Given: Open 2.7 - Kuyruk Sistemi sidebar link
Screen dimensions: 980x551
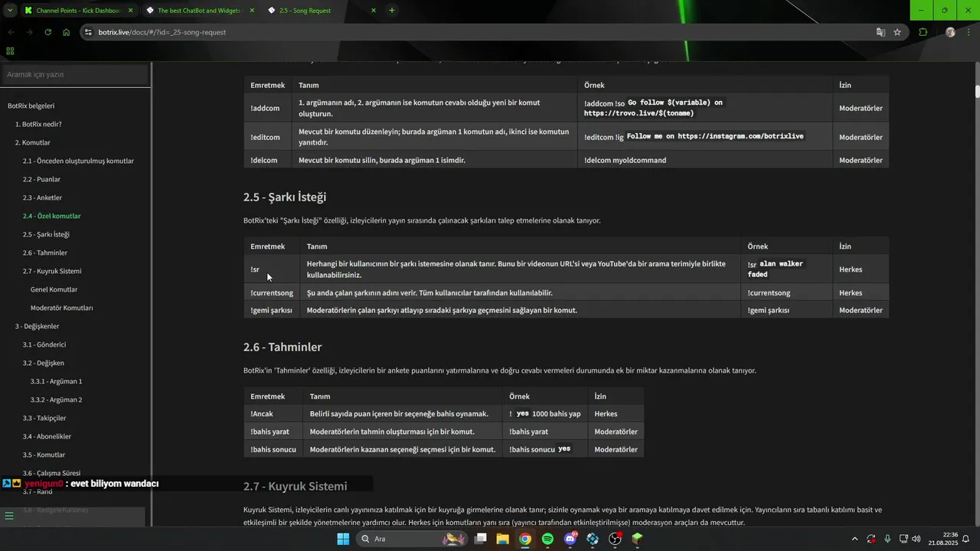Looking at the screenshot, I should pos(52,271).
